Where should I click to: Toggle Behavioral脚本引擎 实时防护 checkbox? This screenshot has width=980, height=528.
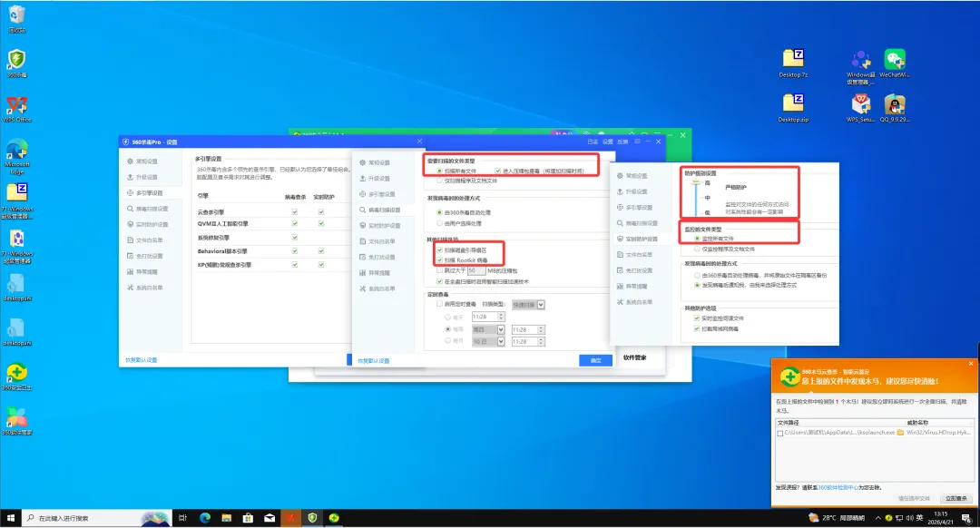(x=320, y=251)
